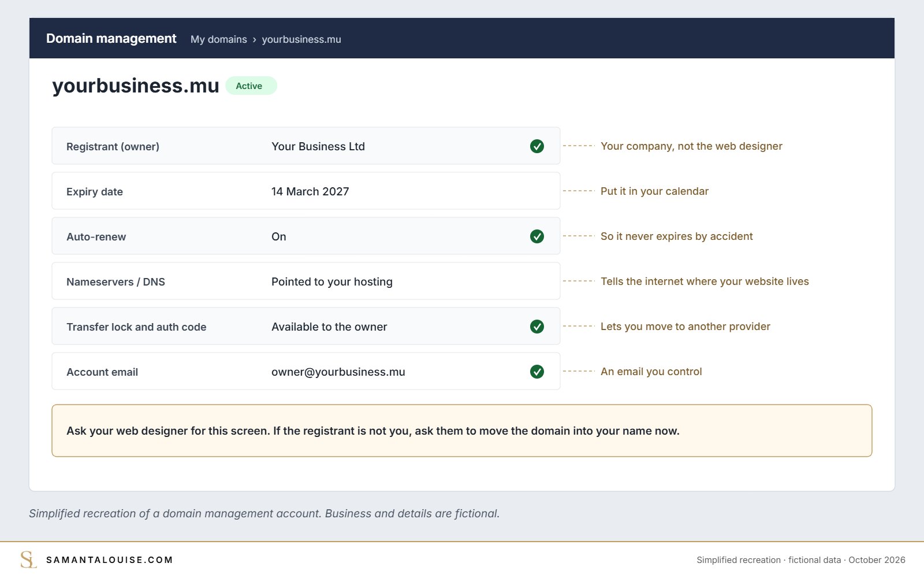The width and height of the screenshot is (924, 578).
Task: Select the Auto-renew label
Action: point(96,237)
